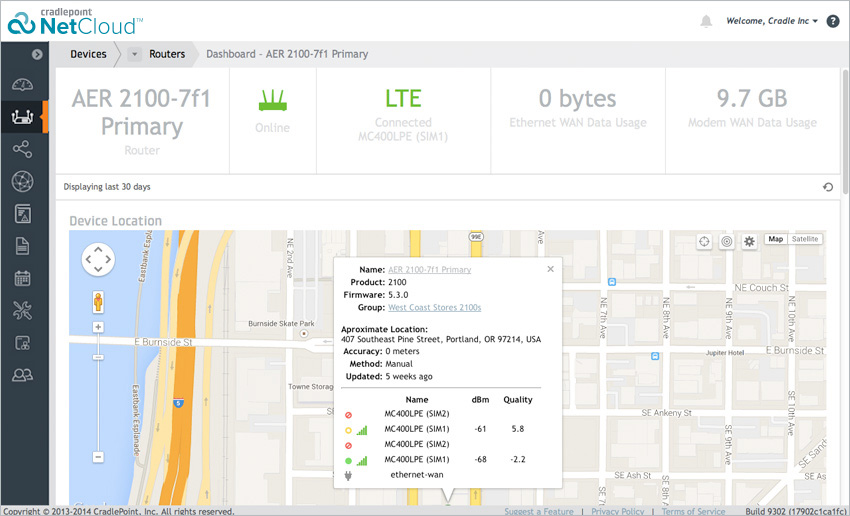Click Terms of Service footer link
Screen dimensions: 850x516
point(693,511)
